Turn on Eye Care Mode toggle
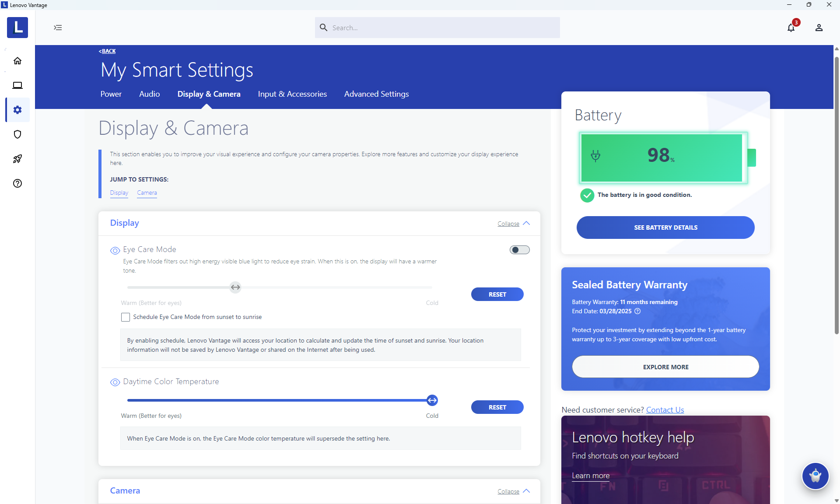The width and height of the screenshot is (840, 504). pos(519,250)
